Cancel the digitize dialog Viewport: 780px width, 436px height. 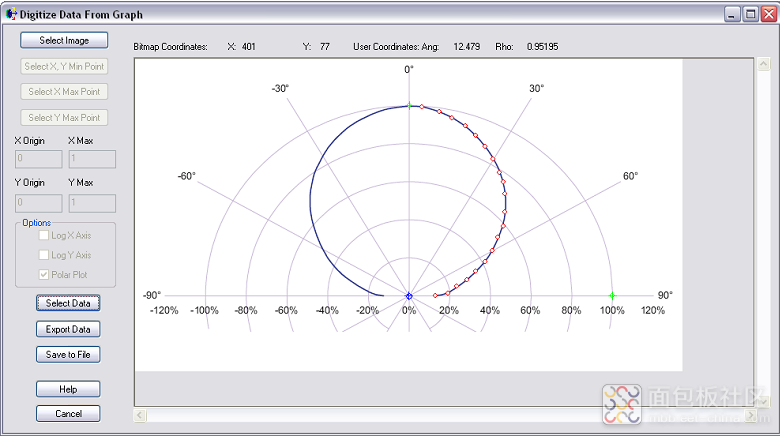pos(68,414)
